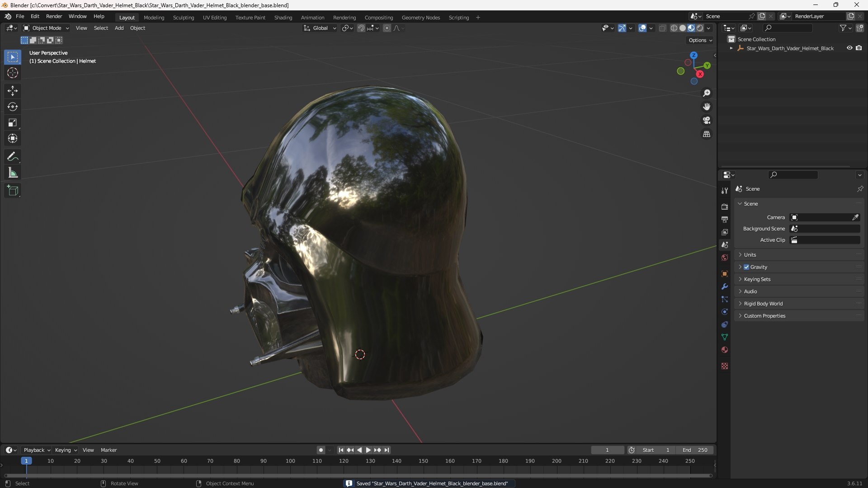This screenshot has width=868, height=488.
Task: Hide Star_Wars_Darth_Vader_Helmet_Black collection in viewport
Action: [x=849, y=48]
